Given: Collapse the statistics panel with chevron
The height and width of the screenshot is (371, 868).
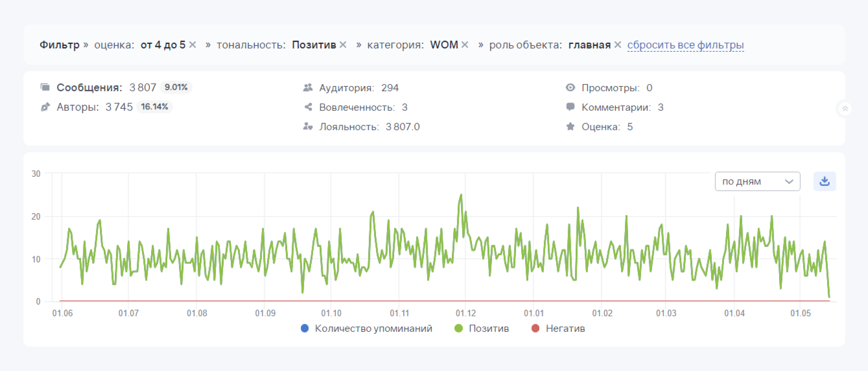Looking at the screenshot, I should pos(845,109).
